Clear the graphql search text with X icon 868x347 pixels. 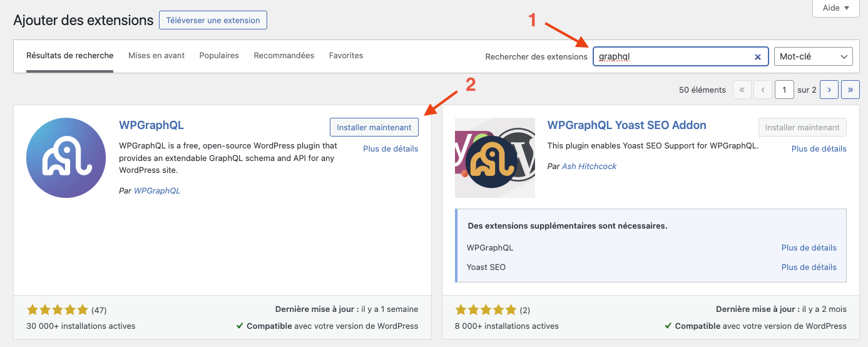[x=757, y=56]
